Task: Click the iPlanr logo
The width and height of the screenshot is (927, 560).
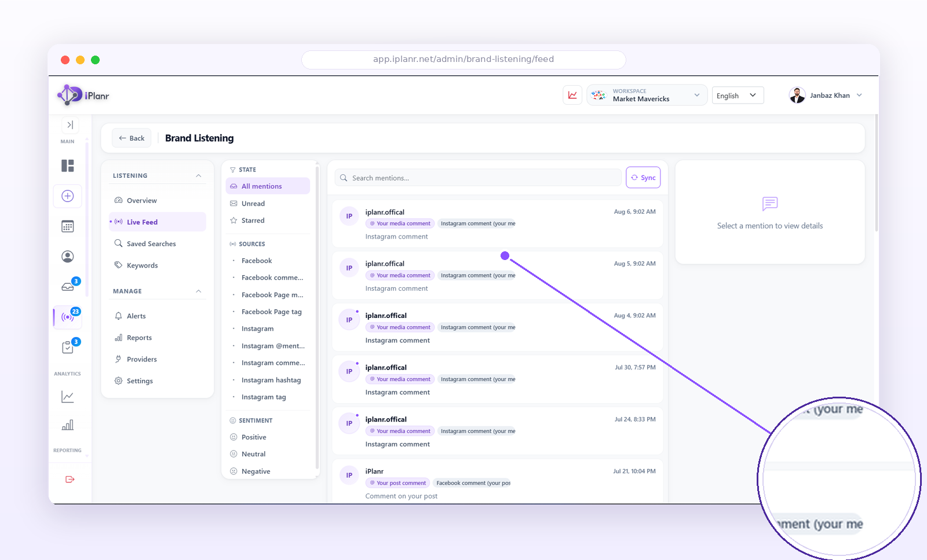Action: click(83, 96)
